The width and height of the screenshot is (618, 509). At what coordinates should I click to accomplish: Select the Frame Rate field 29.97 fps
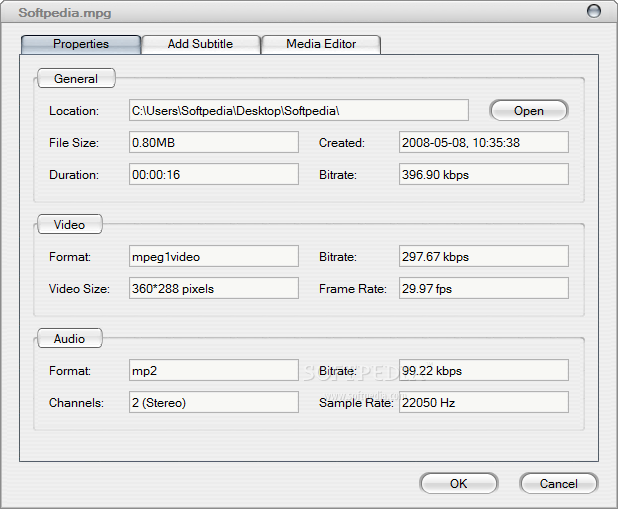(x=484, y=288)
